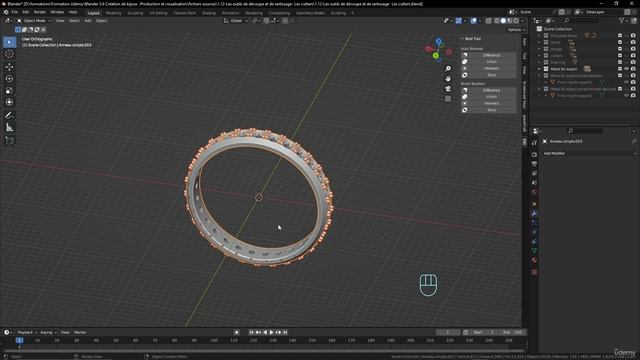Click Brush Boolean Difference button
This screenshot has width=640, height=360.
coord(488,90)
